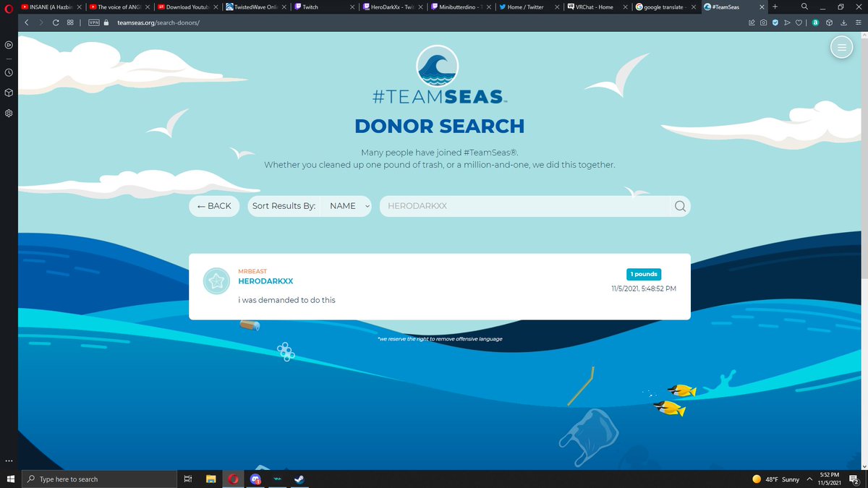Click the search magnifier button
The image size is (868, 488).
[x=680, y=206]
